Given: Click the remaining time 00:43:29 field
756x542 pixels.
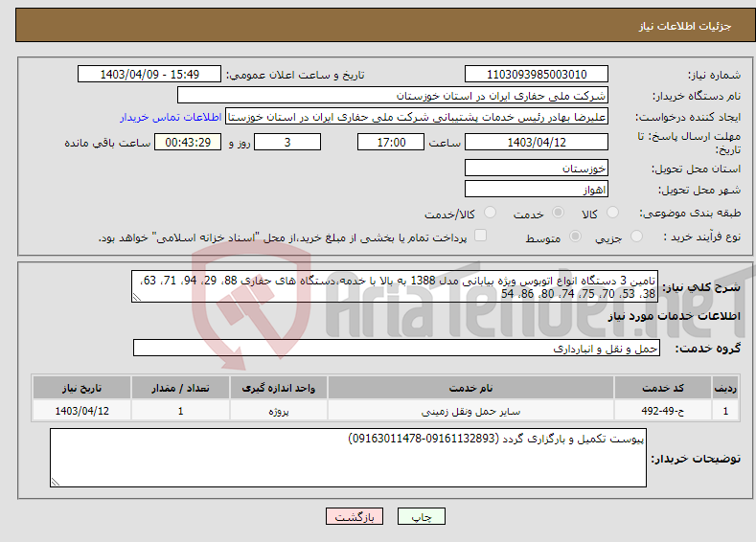Looking at the screenshot, I should coord(188,142).
